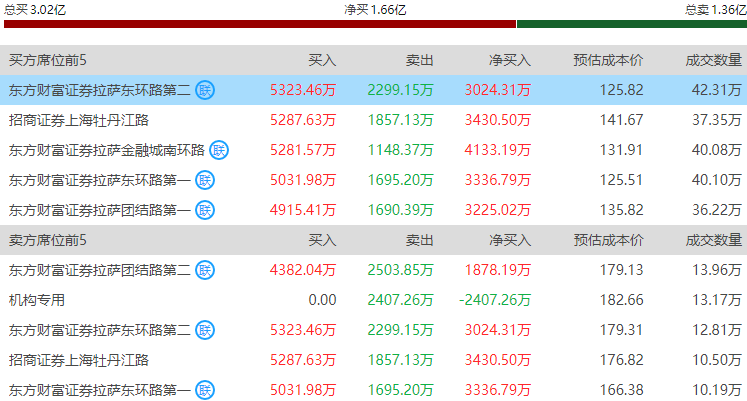Image resolution: width=747 pixels, height=401 pixels.
Task: Select the 37.35万 volume cell
Action: pos(717,120)
